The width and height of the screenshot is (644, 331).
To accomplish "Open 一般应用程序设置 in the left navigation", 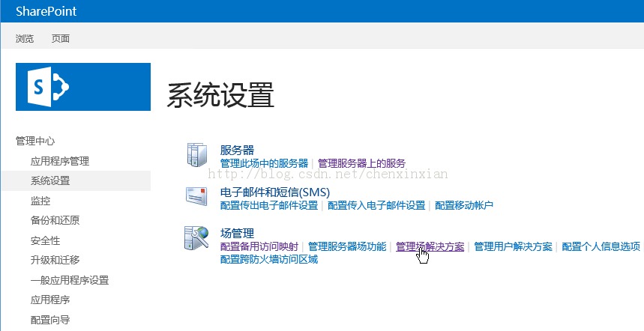I will point(70,280).
